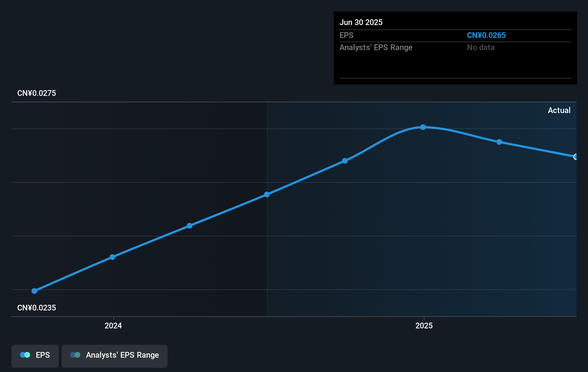Click the Jun 30 2025 tooltip heading

(x=361, y=22)
